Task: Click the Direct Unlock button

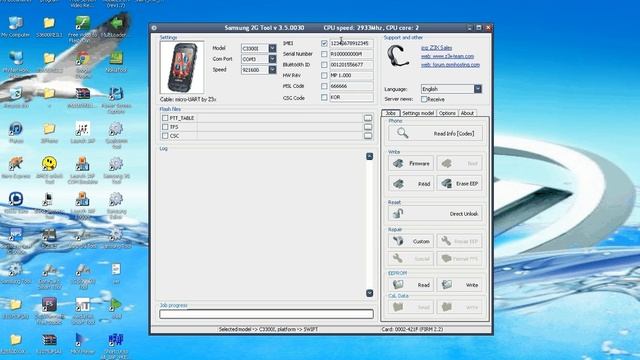Action: [x=435, y=213]
